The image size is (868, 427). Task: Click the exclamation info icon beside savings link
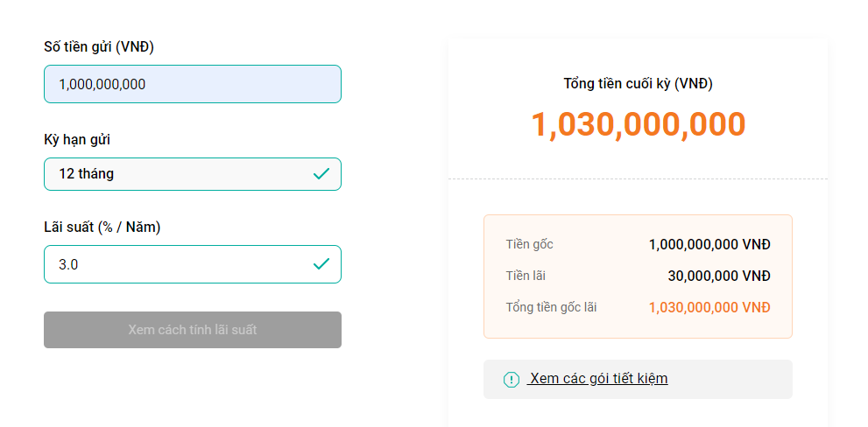[x=511, y=380]
